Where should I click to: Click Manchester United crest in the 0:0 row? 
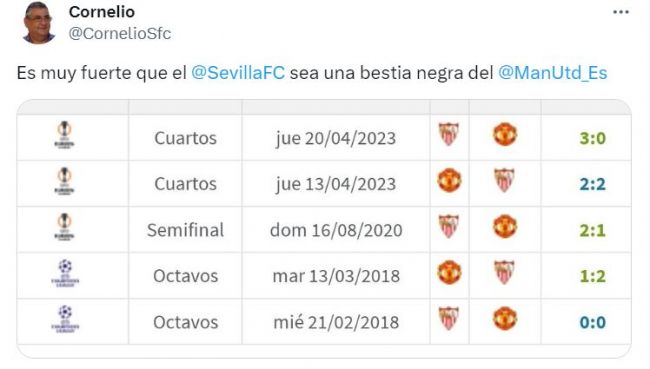(504, 318)
